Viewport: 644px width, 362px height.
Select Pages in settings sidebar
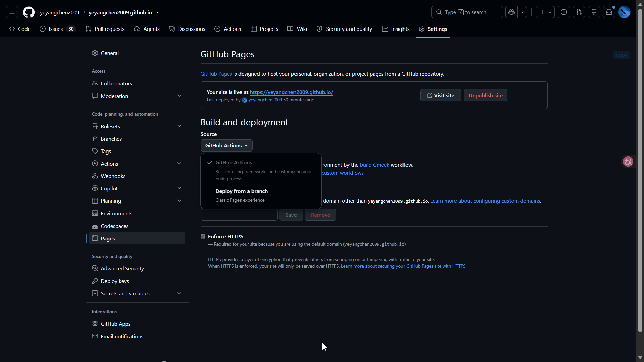137,239
